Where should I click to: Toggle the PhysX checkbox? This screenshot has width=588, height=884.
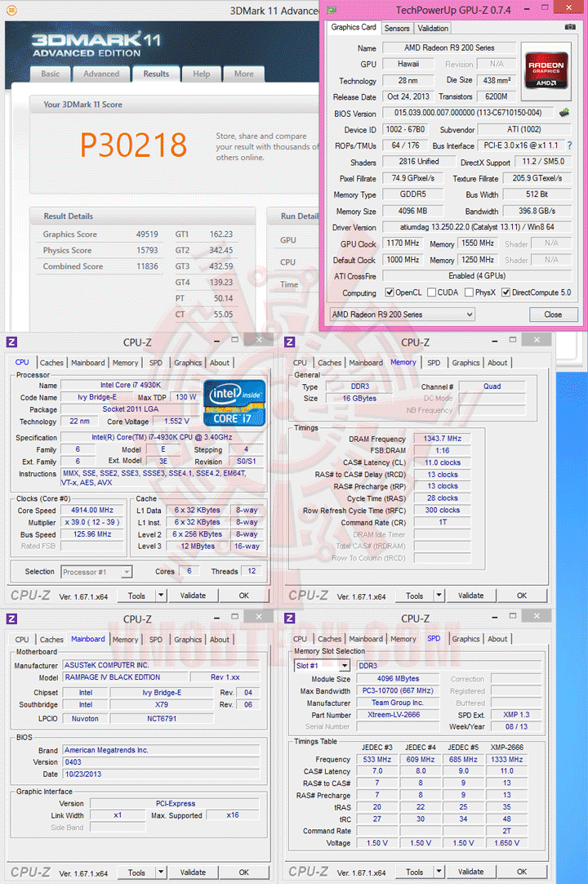point(469,292)
